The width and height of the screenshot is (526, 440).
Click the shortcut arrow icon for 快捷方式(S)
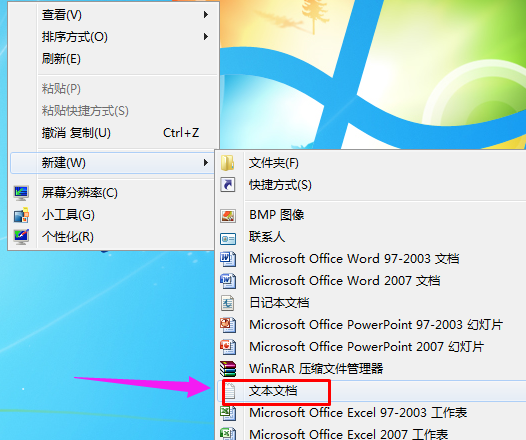tap(228, 185)
